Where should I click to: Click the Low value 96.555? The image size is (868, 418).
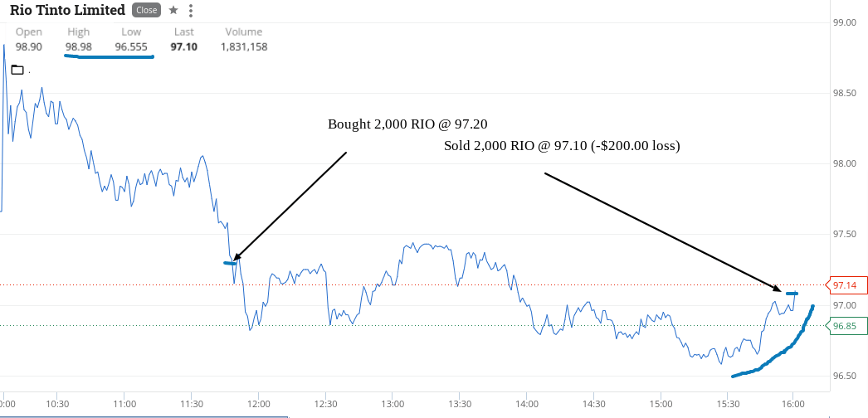tap(131, 47)
